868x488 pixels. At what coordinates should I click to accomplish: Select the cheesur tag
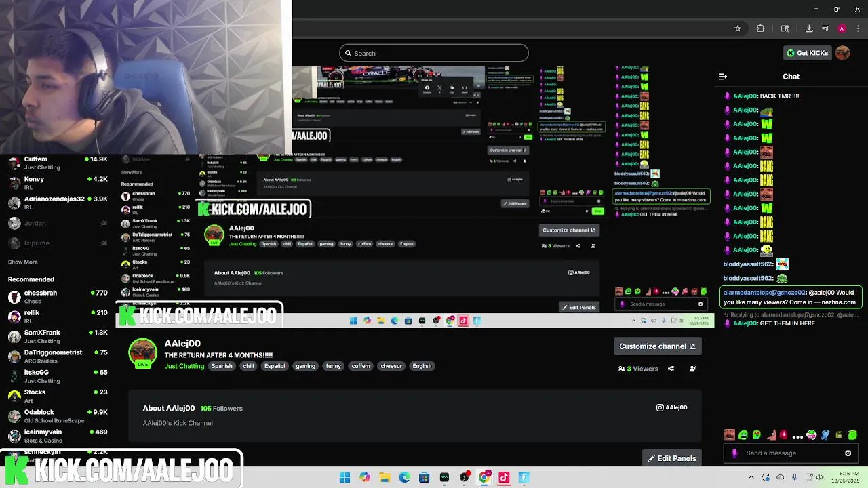(x=391, y=366)
